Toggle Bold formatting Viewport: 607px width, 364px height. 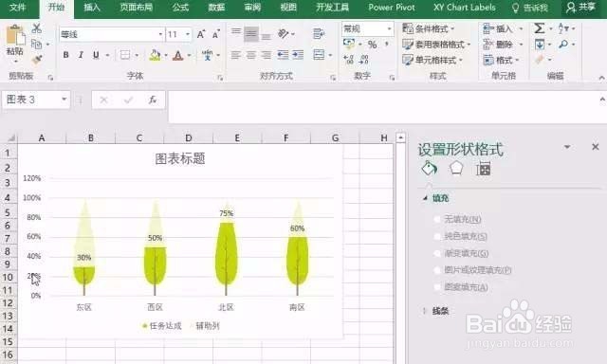65,55
